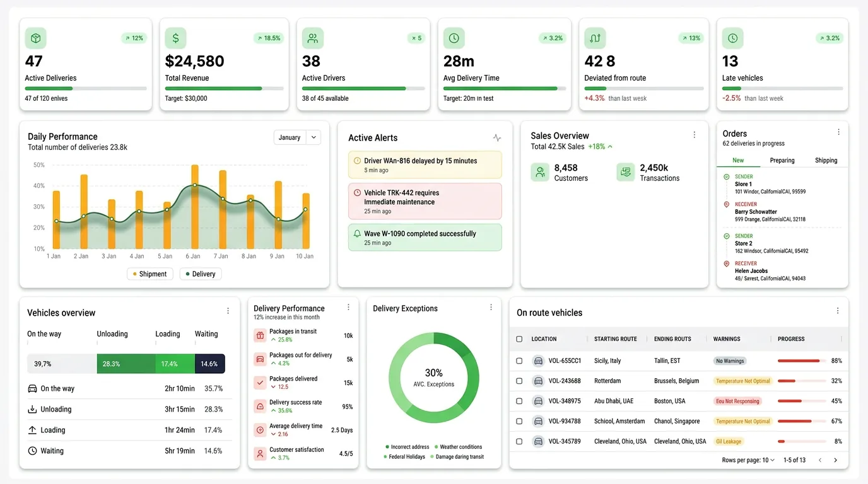Click the Packages in transit icon

point(260,336)
